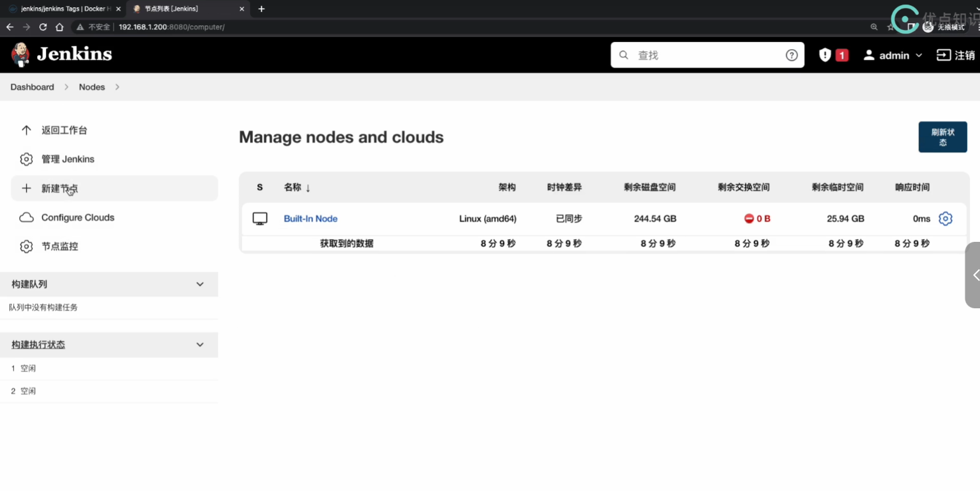Screen dimensions: 980x491
Task: Click the browser zoom magnifier icon
Action: coord(874,27)
